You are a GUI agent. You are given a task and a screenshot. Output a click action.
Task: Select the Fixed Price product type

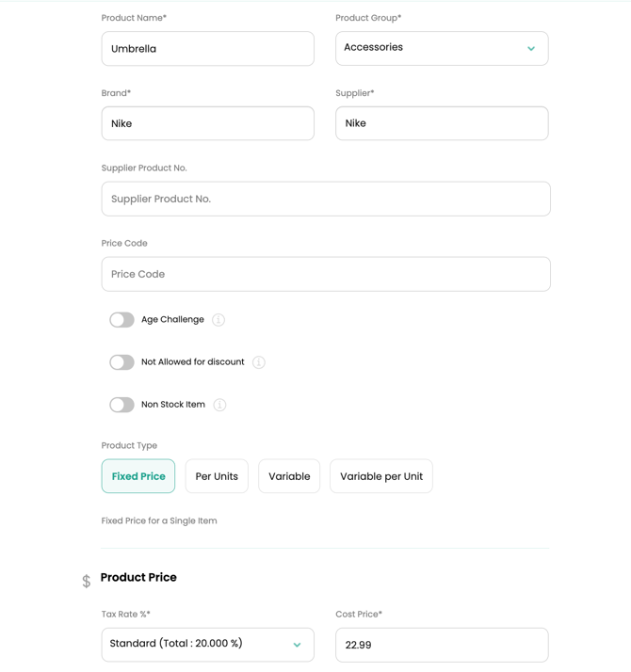coord(138,476)
